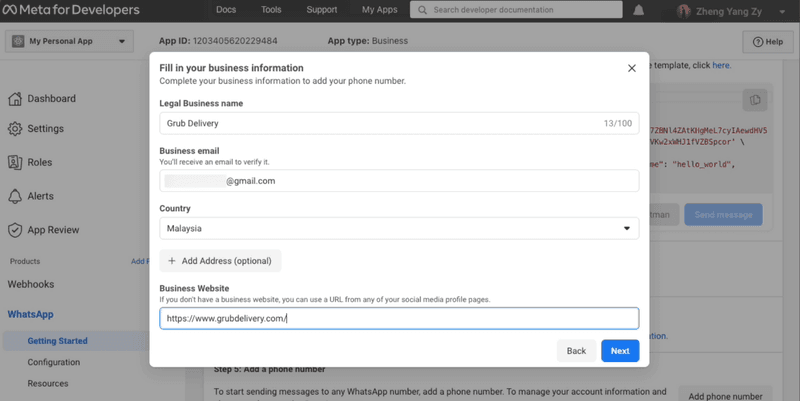Click the Send message button

[x=723, y=215]
